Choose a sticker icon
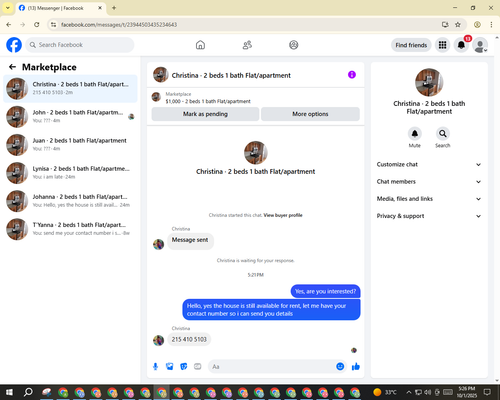Image resolution: width=500 pixels, height=400 pixels. (184, 367)
